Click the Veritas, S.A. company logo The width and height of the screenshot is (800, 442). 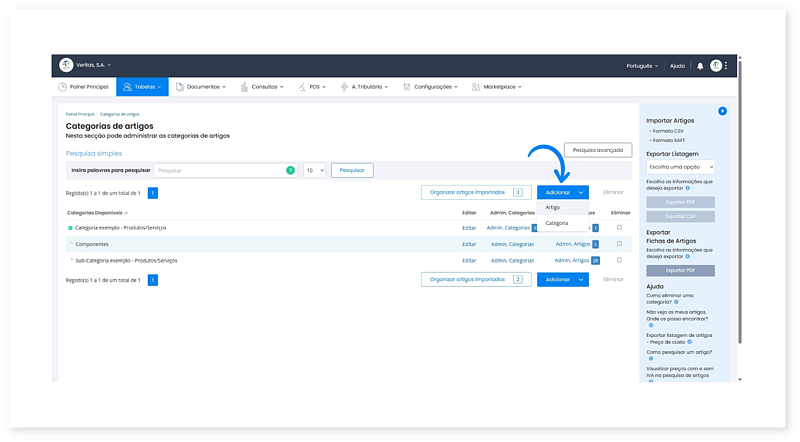[x=66, y=65]
